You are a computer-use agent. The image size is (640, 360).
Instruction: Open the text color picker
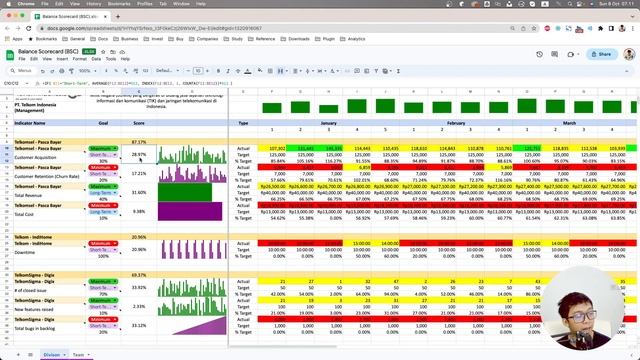pos(247,71)
